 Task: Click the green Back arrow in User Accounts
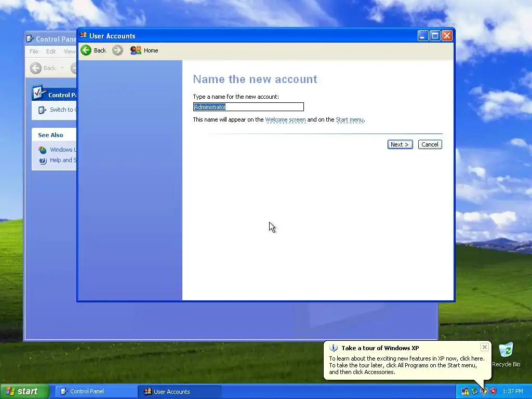pos(86,50)
